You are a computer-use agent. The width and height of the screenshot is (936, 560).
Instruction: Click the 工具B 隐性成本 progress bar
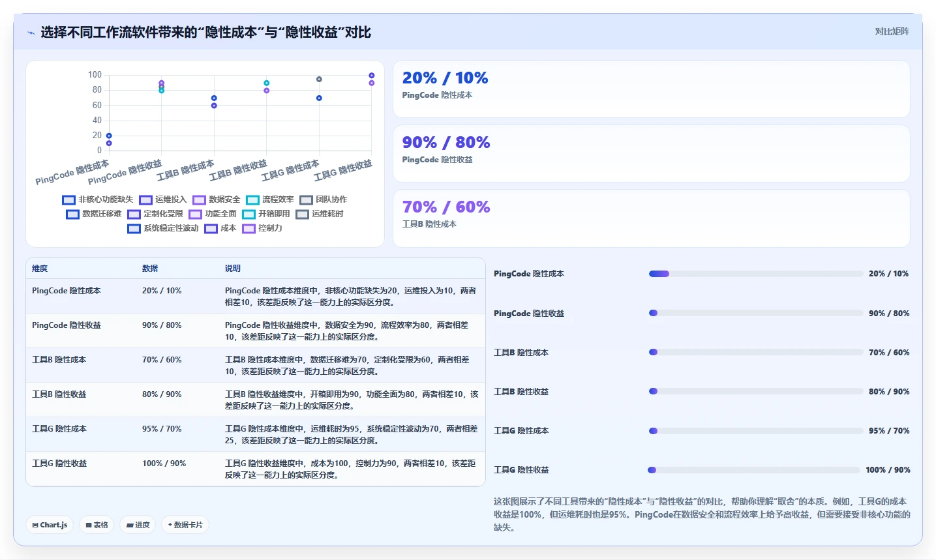756,352
